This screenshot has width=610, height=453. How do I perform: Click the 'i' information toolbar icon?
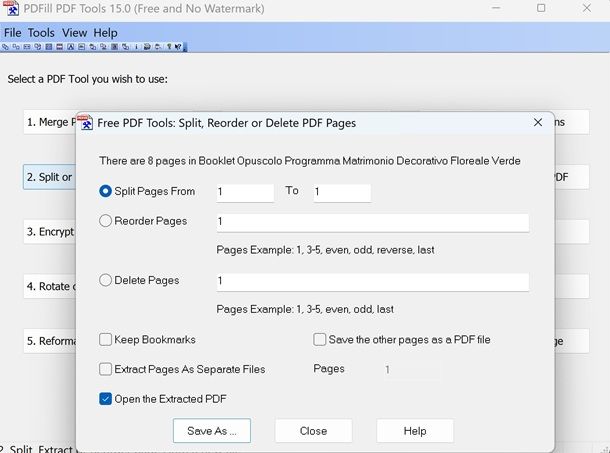(x=137, y=47)
